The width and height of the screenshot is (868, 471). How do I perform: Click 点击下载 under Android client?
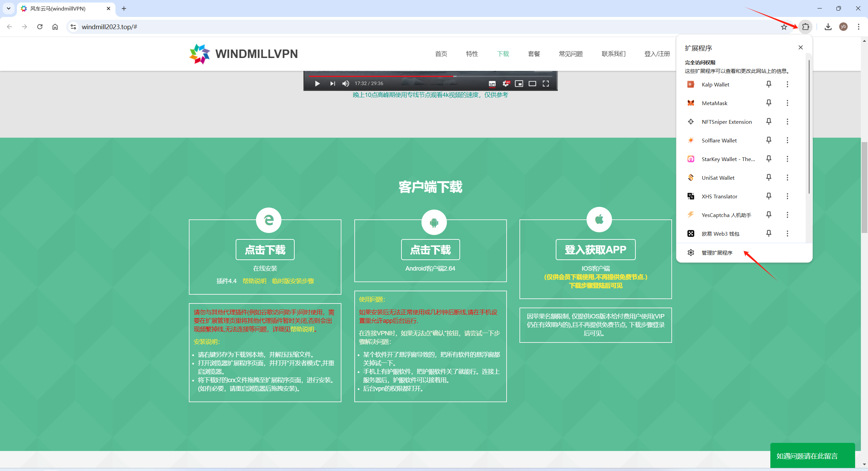click(x=430, y=250)
